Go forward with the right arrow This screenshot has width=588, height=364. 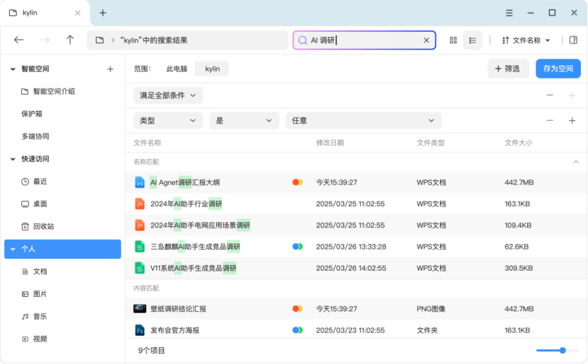45,40
